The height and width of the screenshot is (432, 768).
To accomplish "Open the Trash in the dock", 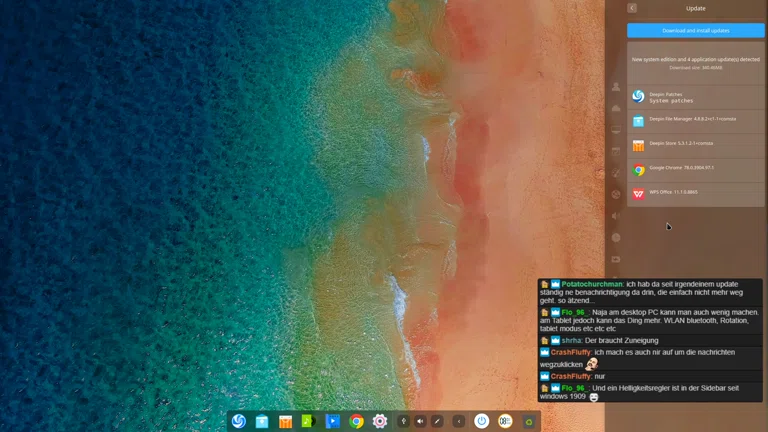I will 529,421.
